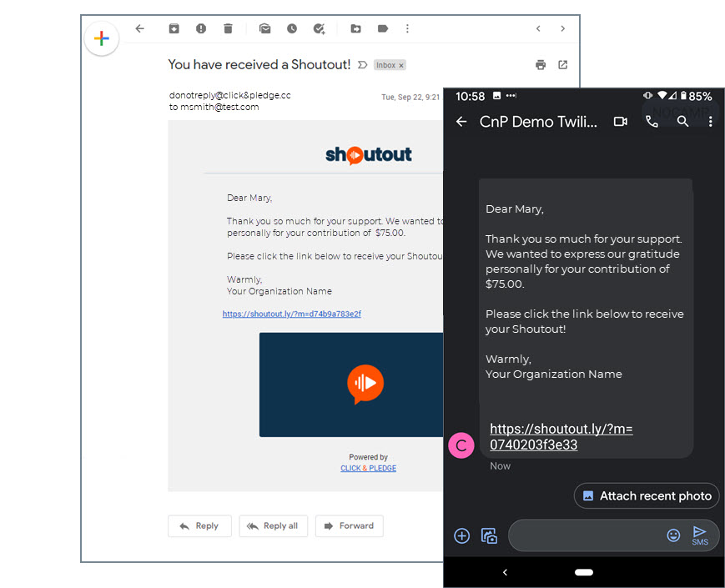This screenshot has width=725, height=588.
Task: Open the plus attachments button in Messages
Action: click(462, 535)
